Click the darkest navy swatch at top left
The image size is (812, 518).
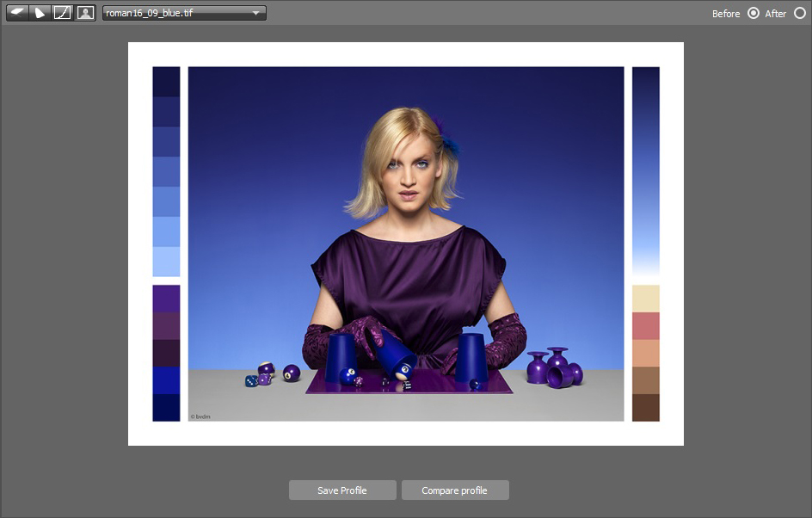166,82
